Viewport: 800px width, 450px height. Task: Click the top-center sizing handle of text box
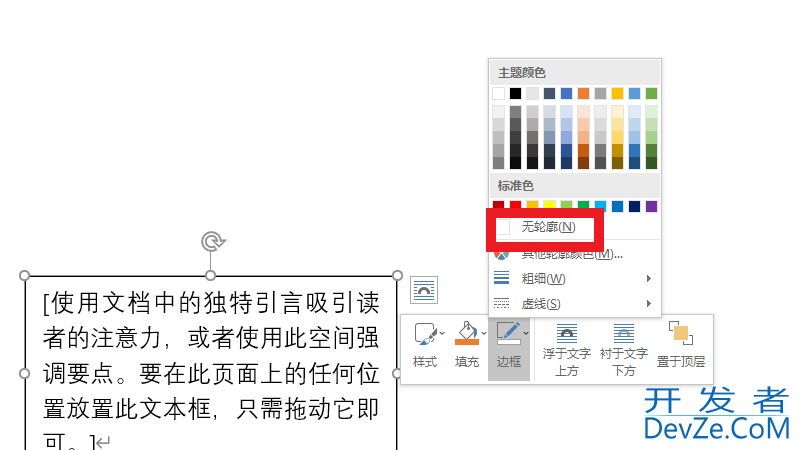(211, 276)
